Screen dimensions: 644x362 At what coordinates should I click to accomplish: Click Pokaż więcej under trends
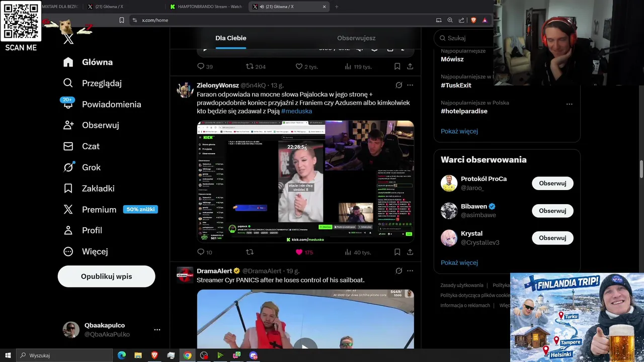point(459,131)
